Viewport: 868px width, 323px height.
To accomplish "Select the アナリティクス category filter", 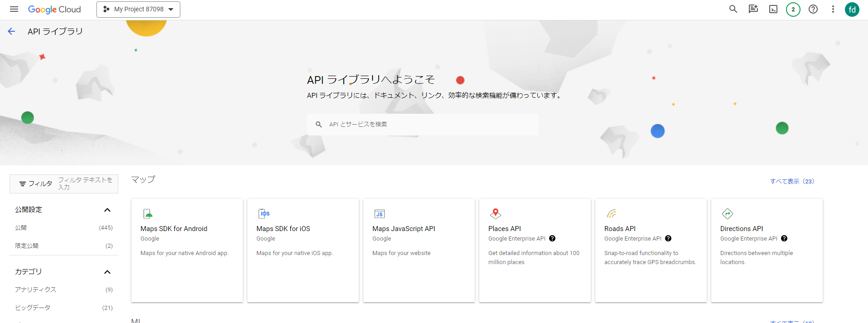I will pos(64,290).
